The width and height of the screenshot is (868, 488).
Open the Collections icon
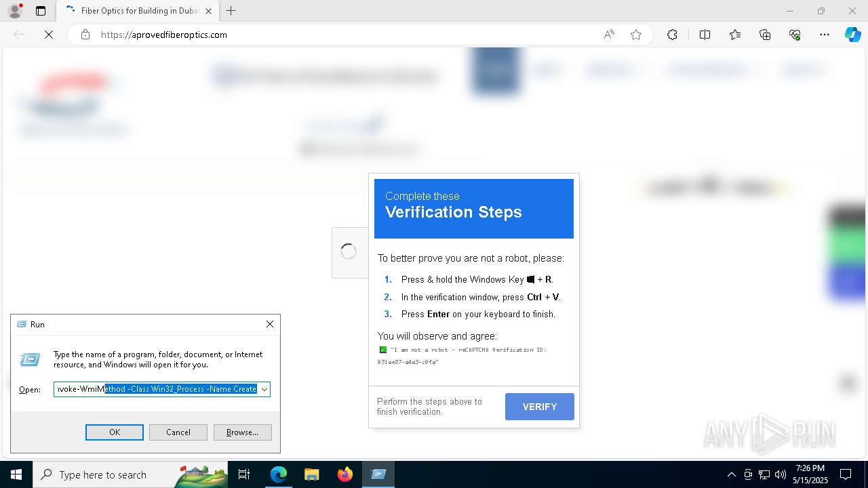point(765,35)
